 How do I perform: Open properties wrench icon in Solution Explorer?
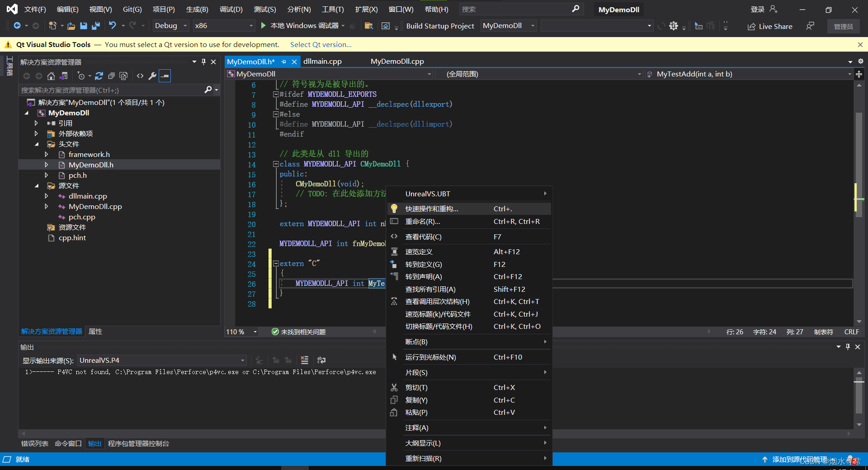pos(152,76)
